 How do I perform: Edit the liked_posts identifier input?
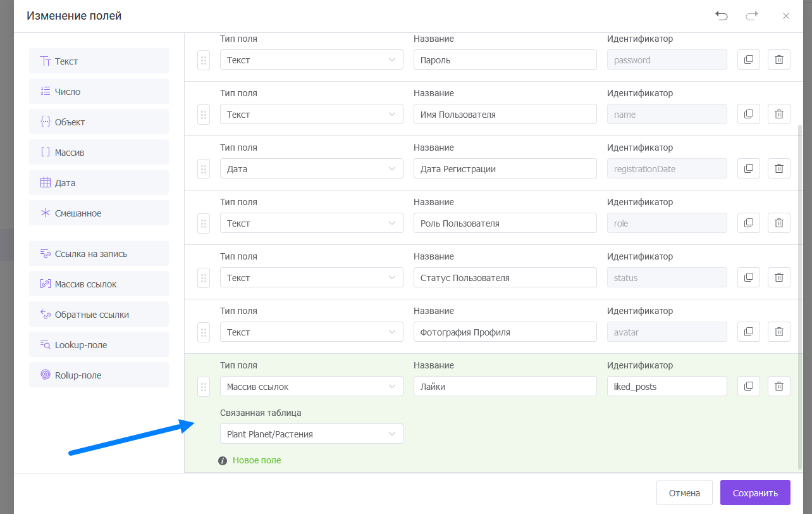667,387
